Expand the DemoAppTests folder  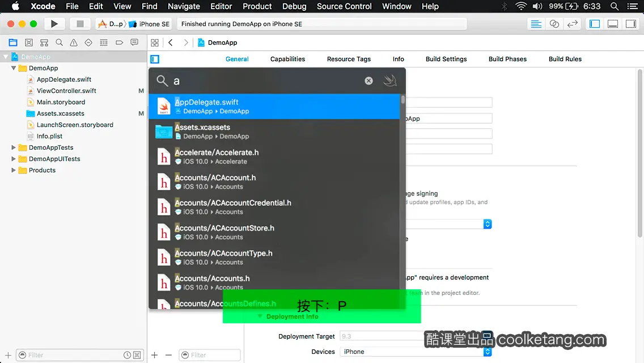click(14, 147)
